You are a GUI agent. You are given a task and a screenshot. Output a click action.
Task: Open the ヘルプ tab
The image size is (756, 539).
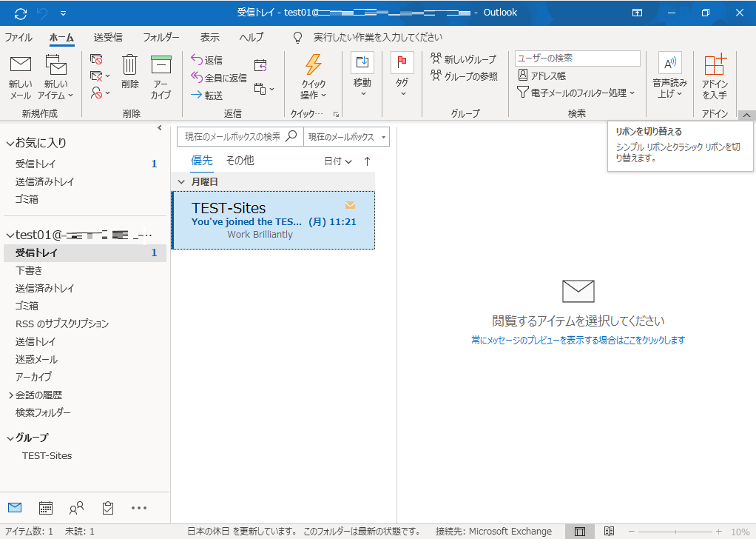[252, 37]
